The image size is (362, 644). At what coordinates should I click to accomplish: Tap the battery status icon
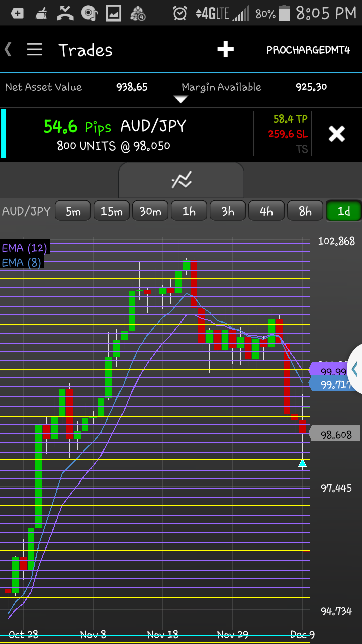(284, 13)
